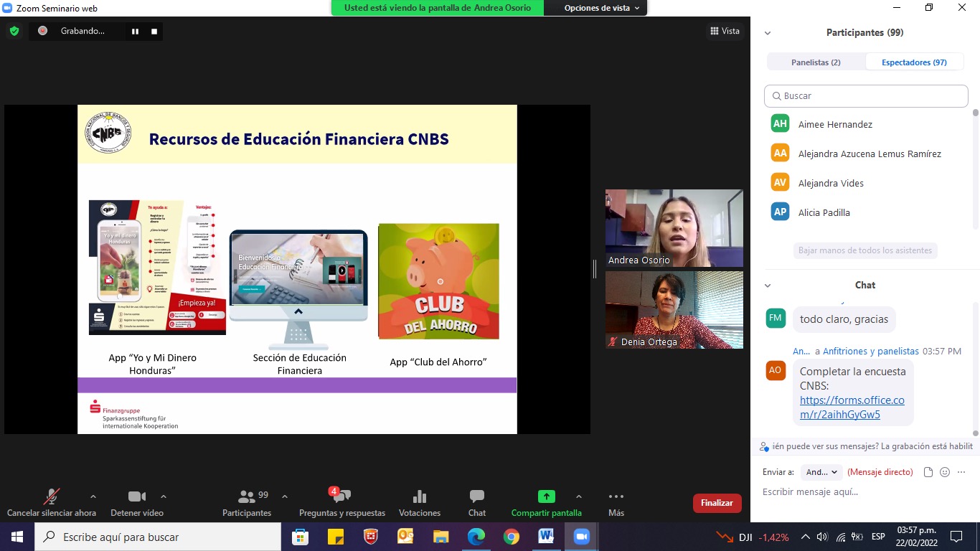980x551 pixels.
Task: Attach a file in chat
Action: [928, 472]
